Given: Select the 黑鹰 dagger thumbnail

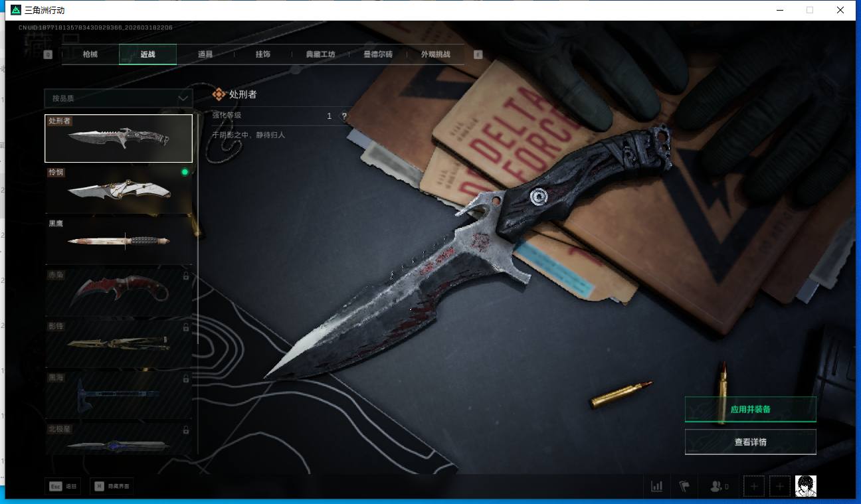Looking at the screenshot, I should [x=118, y=240].
